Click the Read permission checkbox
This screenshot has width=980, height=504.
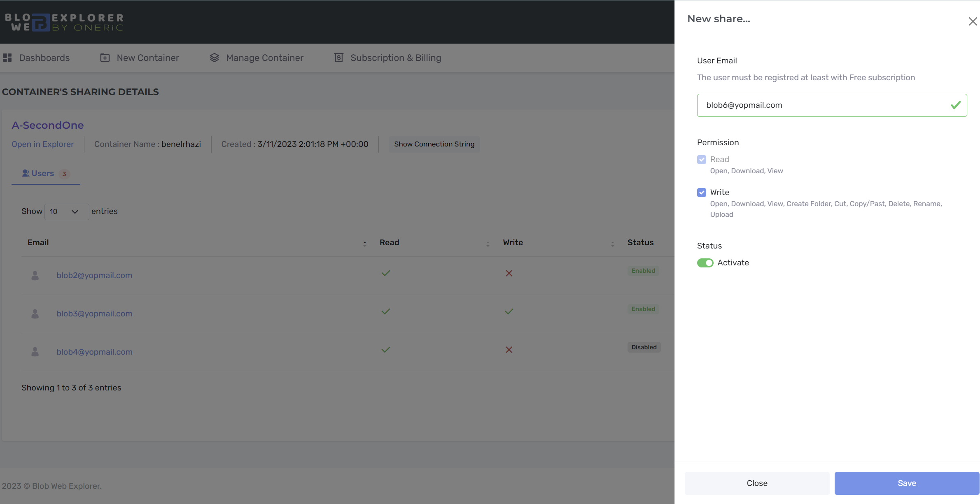click(x=702, y=160)
